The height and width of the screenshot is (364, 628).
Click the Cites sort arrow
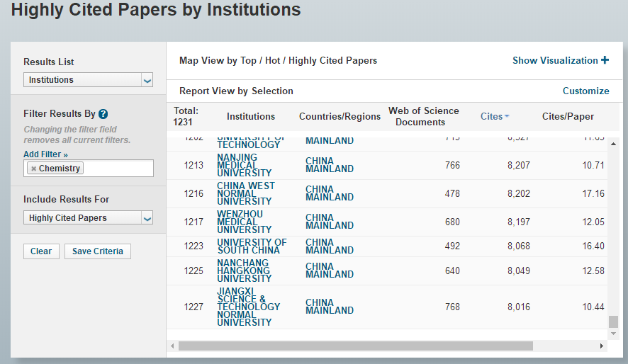coord(507,117)
